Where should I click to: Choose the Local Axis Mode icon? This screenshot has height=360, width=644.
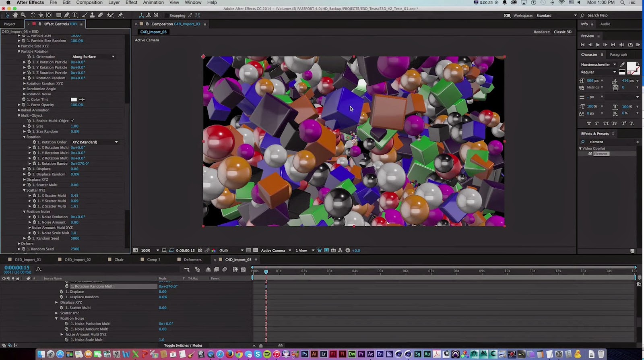141,15
